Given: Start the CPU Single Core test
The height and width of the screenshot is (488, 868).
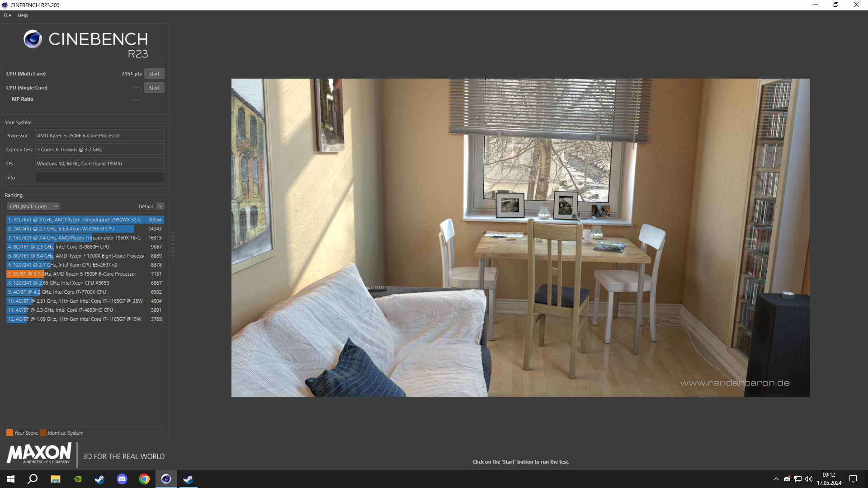Looking at the screenshot, I should 154,88.
